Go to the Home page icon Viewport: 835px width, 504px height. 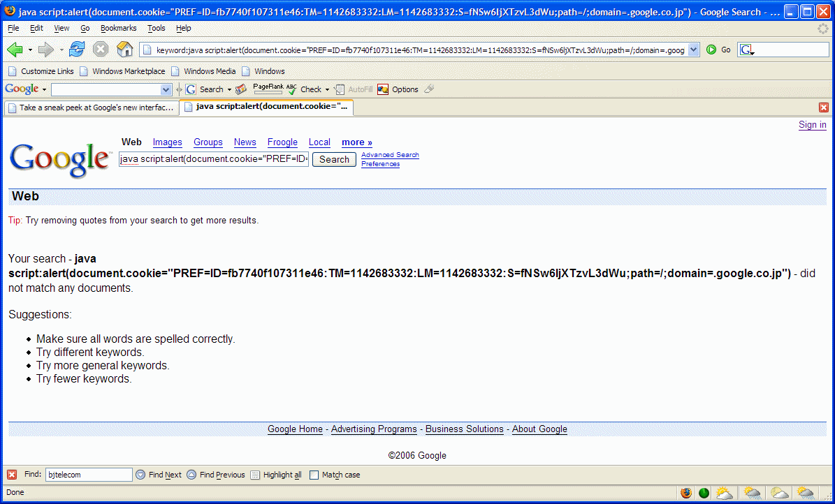[x=124, y=50]
